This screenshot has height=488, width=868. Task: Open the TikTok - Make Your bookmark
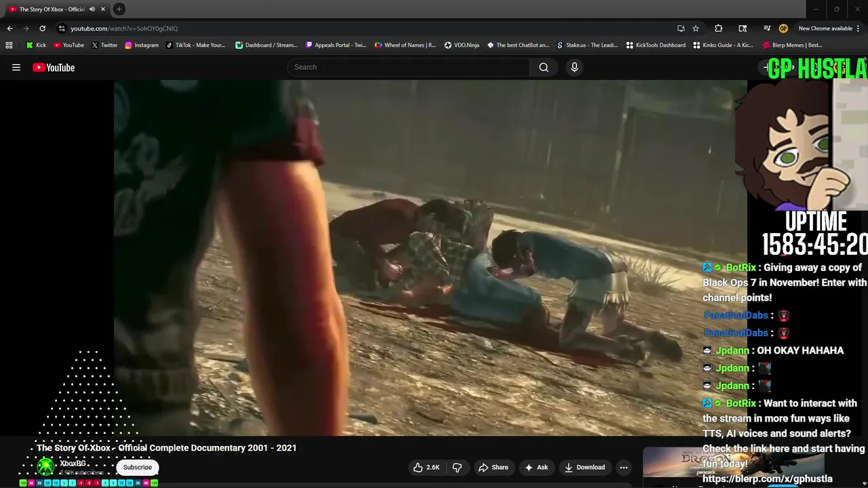click(195, 45)
